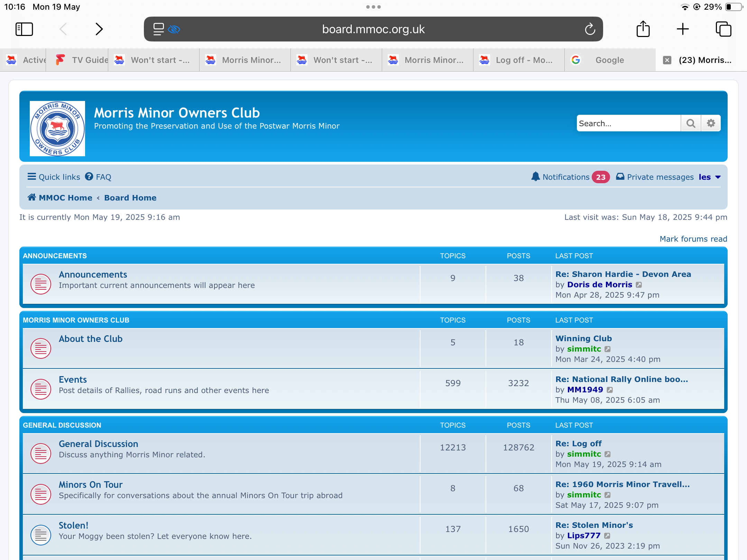Click the Notifications bell icon
This screenshot has width=747, height=560.
pyautogui.click(x=535, y=177)
